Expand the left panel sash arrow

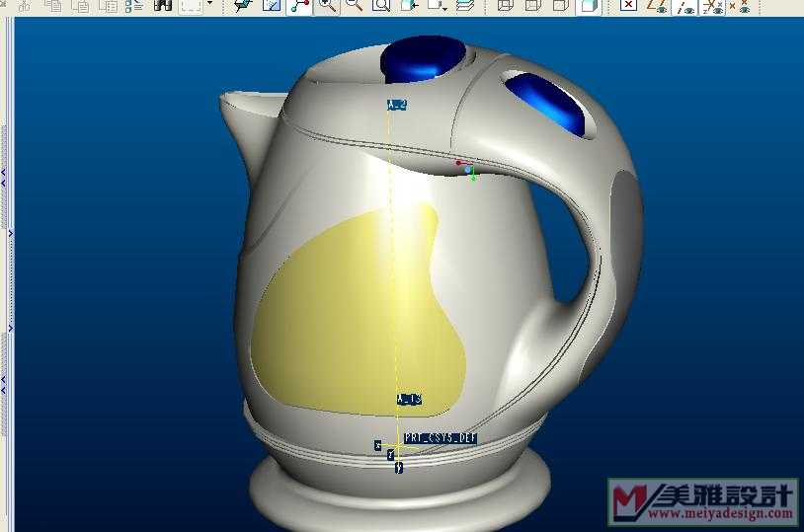click(11, 233)
